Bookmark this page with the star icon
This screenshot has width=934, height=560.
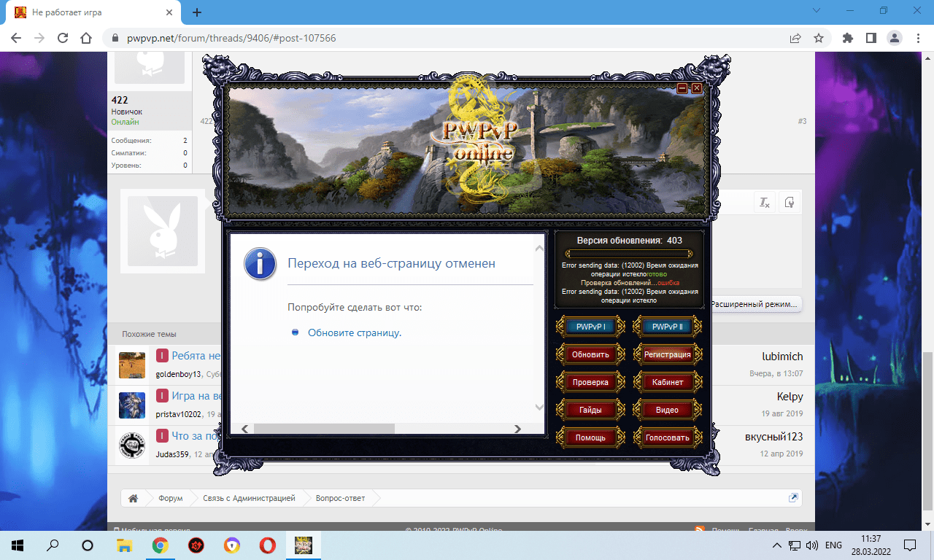pos(819,38)
